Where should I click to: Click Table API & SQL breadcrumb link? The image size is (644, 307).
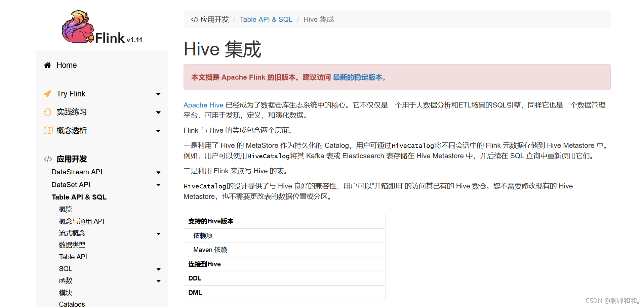coord(266,19)
